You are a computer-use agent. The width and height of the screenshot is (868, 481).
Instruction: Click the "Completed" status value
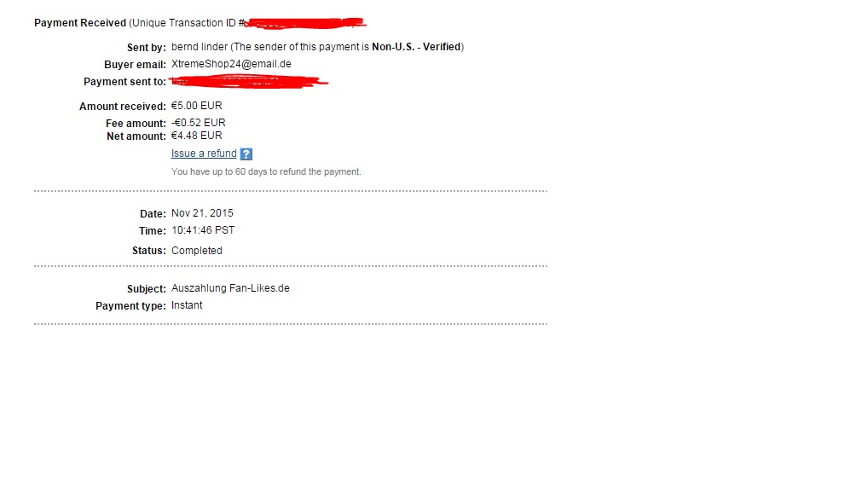point(196,250)
